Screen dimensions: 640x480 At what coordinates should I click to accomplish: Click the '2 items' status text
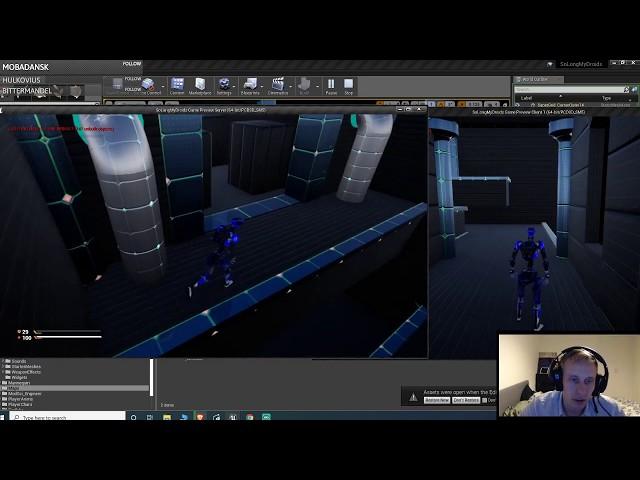pos(167,405)
